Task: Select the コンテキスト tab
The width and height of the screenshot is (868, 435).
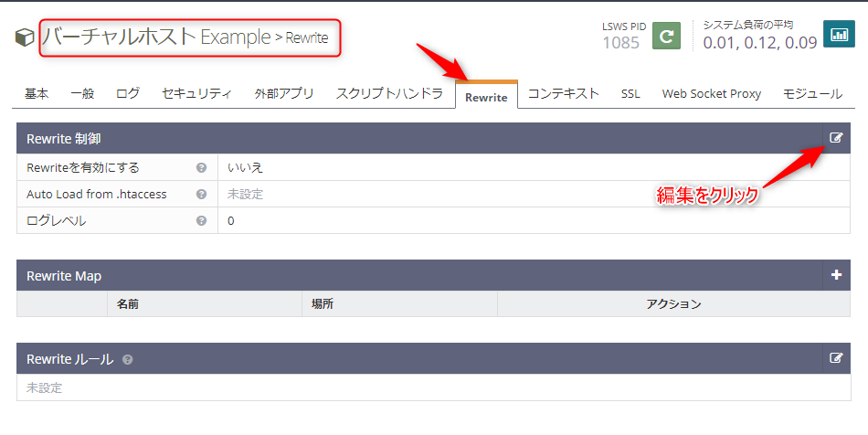Action: pyautogui.click(x=564, y=93)
